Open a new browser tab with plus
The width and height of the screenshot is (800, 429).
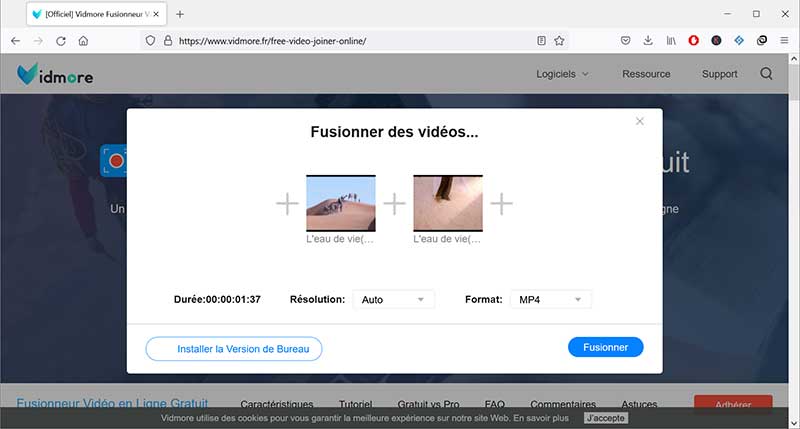tap(180, 14)
